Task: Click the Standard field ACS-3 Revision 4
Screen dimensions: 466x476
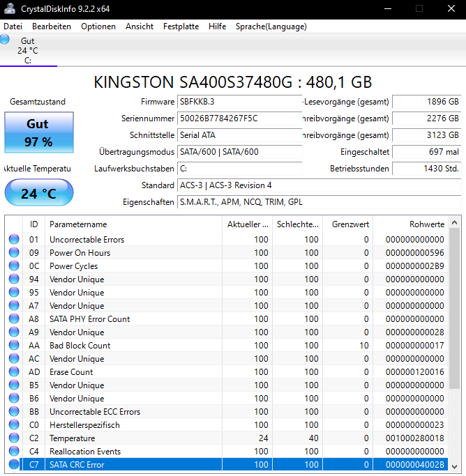Action: coord(320,185)
